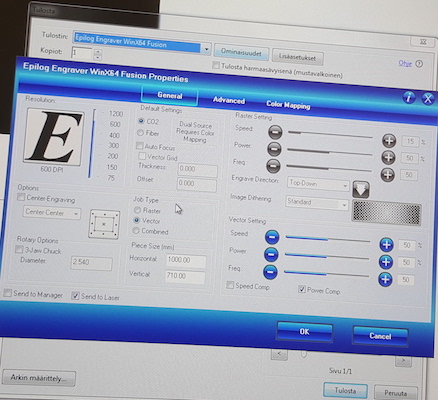Go to next page in print preview
This screenshot has width=438, height=400.
pos(403,360)
